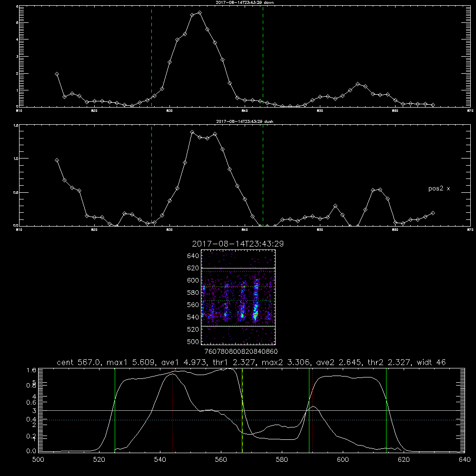476x476 pixels.
Task: Click the bottom plot x-axis label '640'
Action: [465, 460]
